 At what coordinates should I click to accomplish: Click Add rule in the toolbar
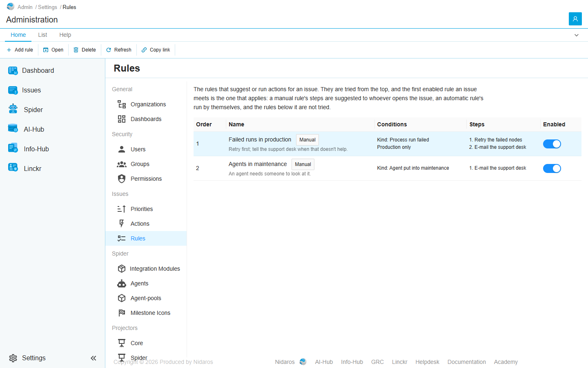click(20, 50)
